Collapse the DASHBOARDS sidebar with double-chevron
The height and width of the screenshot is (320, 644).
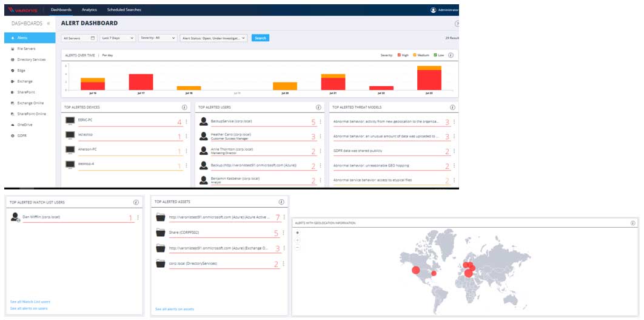click(49, 24)
